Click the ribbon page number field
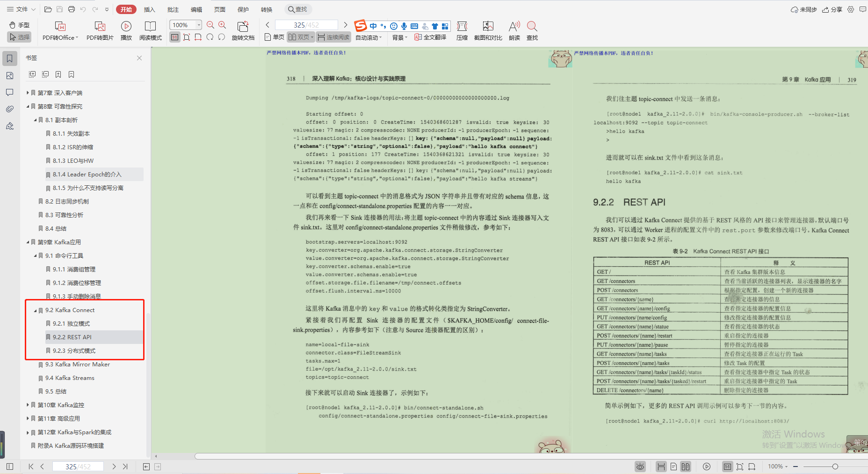The image size is (868, 474). [306, 25]
